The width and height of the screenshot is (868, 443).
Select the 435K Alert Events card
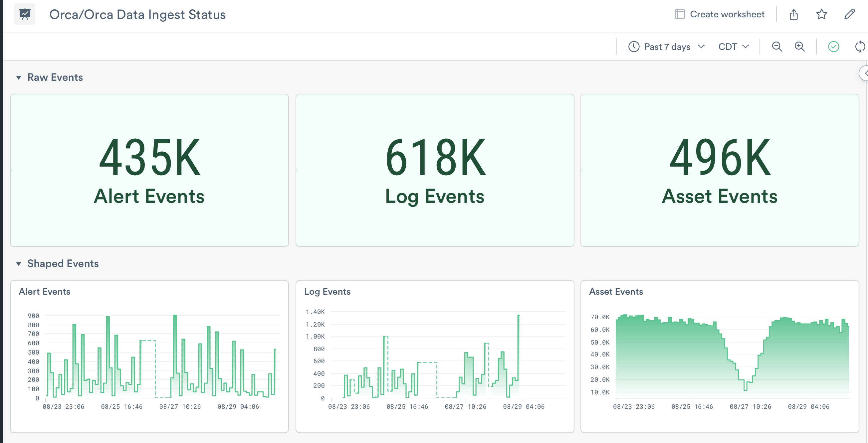[x=149, y=170]
